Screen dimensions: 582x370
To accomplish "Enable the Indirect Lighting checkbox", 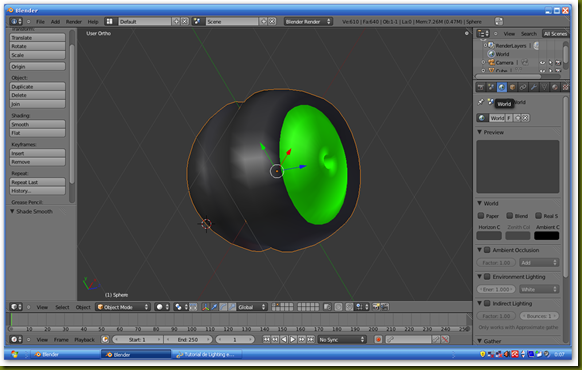I will coord(487,303).
